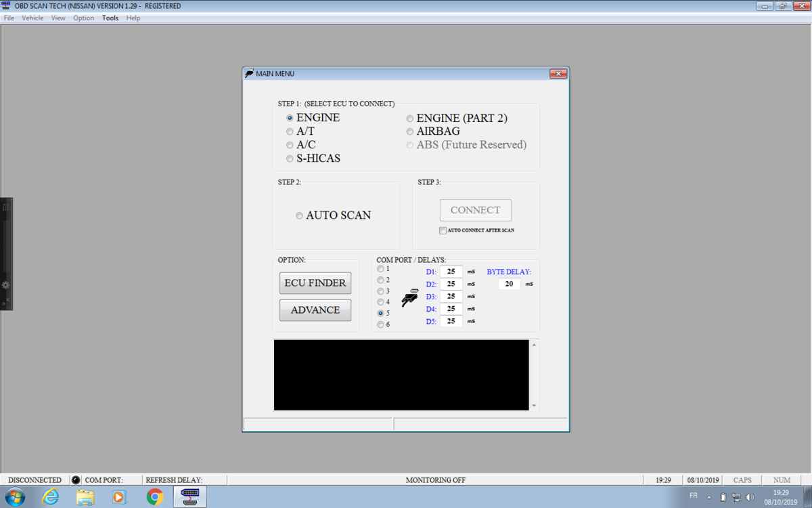Image resolution: width=812 pixels, height=508 pixels.
Task: Click the ECU FINDER button
Action: pos(315,283)
